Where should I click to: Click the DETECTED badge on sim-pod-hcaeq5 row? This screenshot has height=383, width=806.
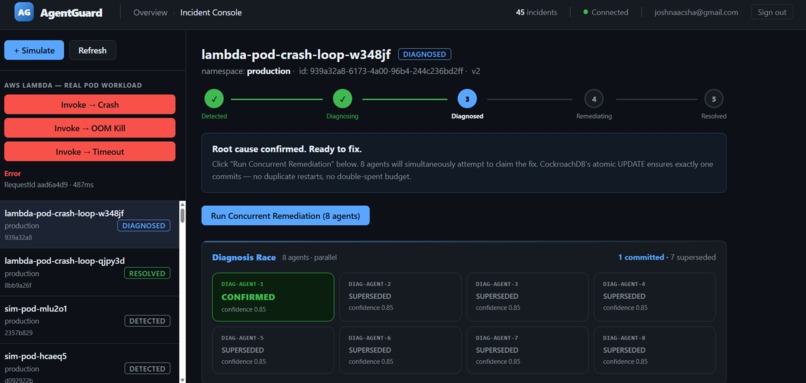147,369
